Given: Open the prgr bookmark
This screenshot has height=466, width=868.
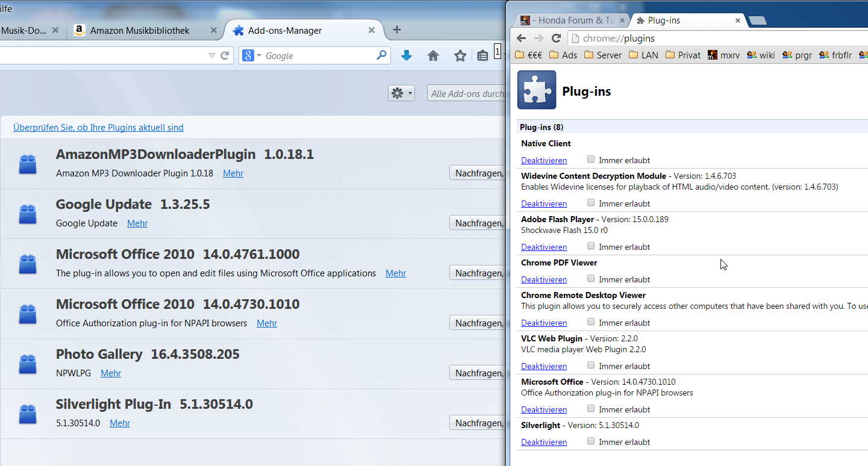Looking at the screenshot, I should [797, 55].
